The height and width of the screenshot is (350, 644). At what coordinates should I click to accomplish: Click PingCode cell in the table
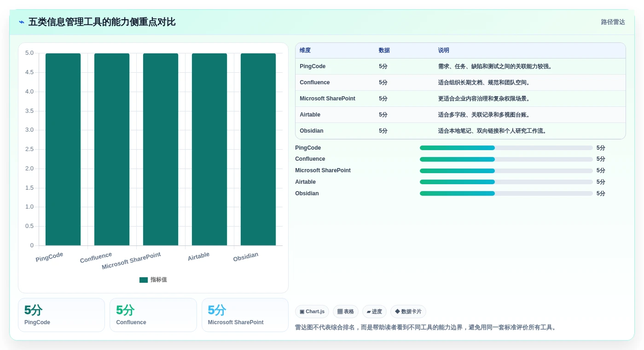(x=313, y=66)
